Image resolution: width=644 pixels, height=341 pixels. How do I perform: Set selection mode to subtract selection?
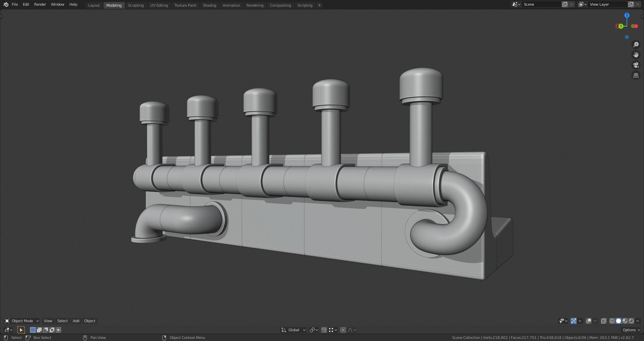coord(46,330)
